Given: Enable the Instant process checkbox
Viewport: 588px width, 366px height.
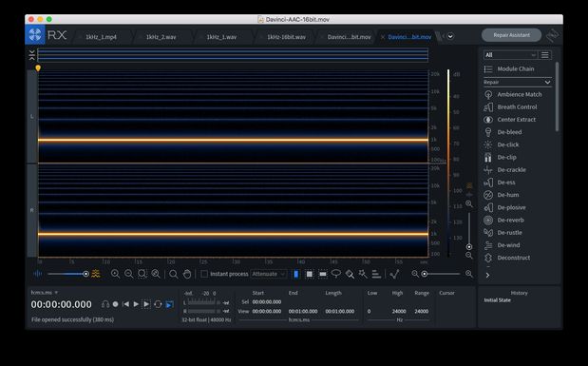Looking at the screenshot, I should 204,274.
